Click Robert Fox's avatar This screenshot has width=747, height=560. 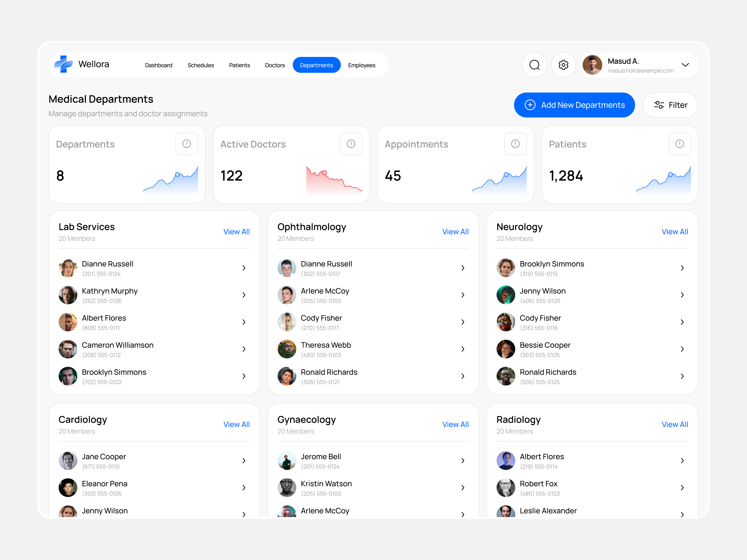[506, 488]
